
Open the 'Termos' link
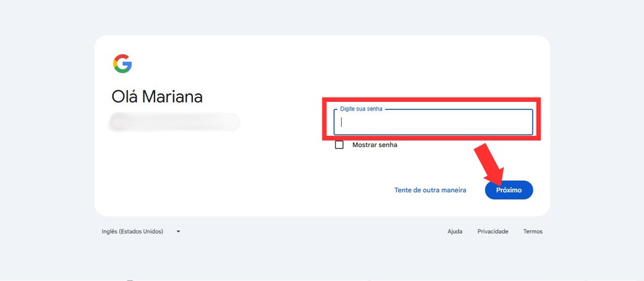coord(533,231)
